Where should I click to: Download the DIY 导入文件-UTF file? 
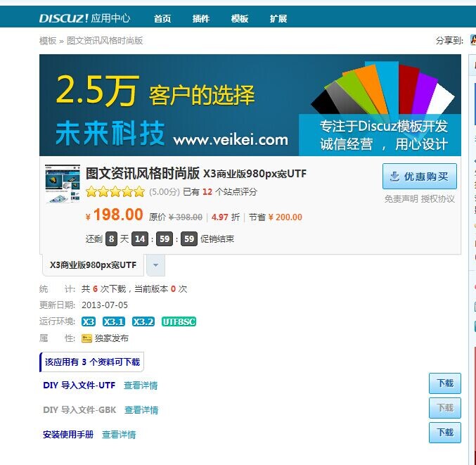(x=445, y=383)
